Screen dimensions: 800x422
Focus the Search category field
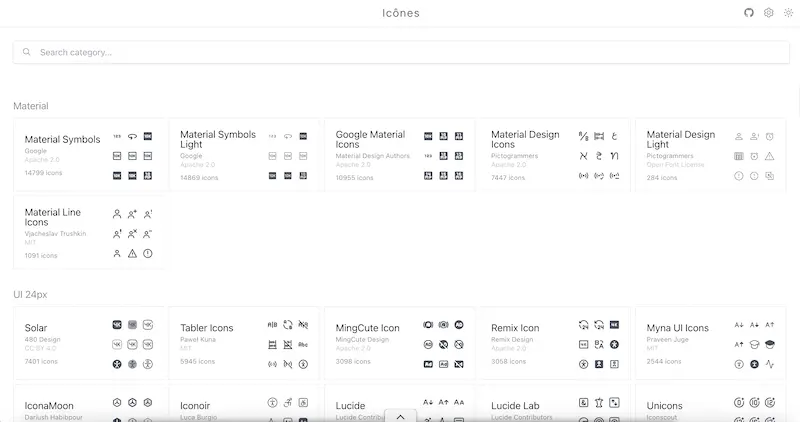coord(401,52)
